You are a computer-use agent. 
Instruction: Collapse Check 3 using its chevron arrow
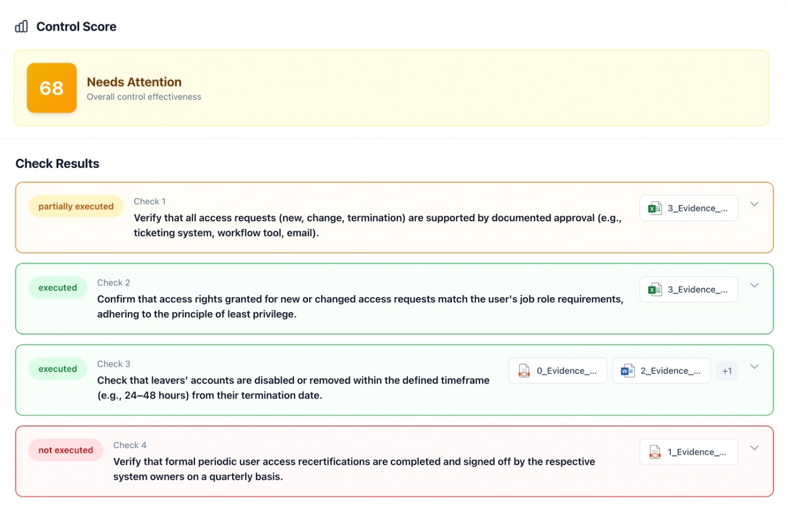pyautogui.click(x=755, y=366)
